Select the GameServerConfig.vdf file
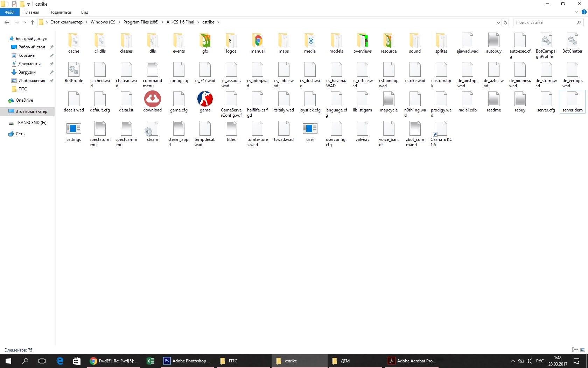 click(231, 104)
